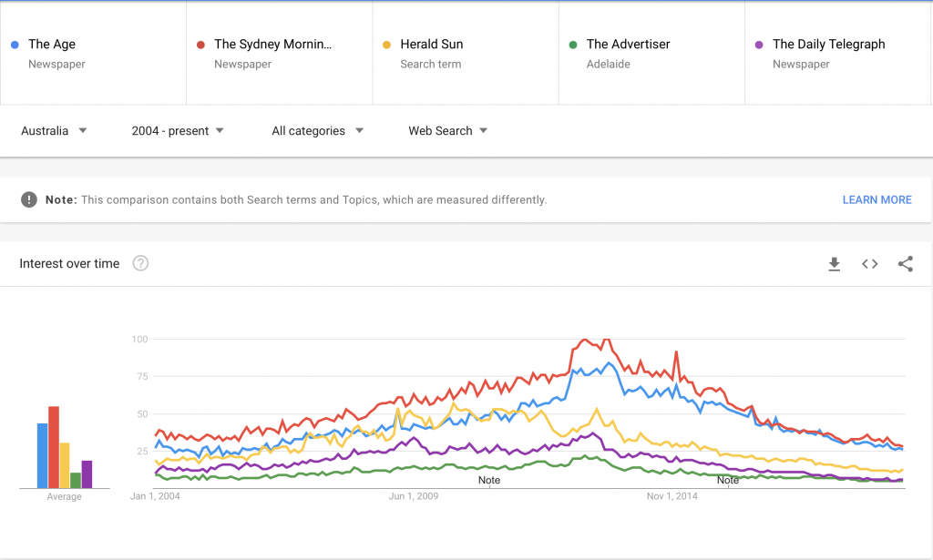Click the Interest over time heading
The height and width of the screenshot is (560, 933).
[x=69, y=263]
